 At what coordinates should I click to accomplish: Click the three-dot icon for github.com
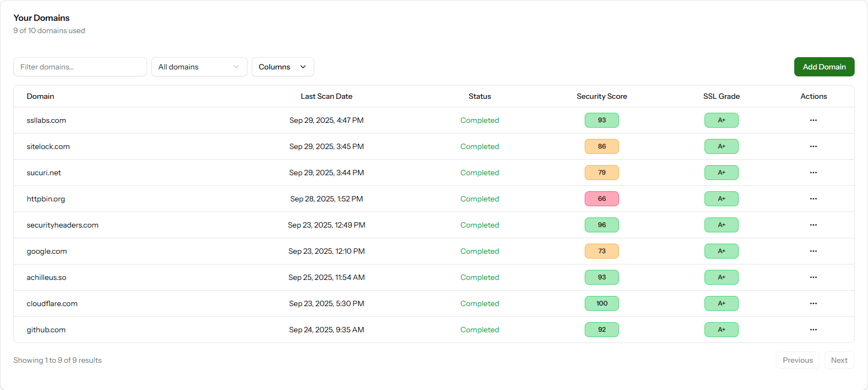(813, 330)
